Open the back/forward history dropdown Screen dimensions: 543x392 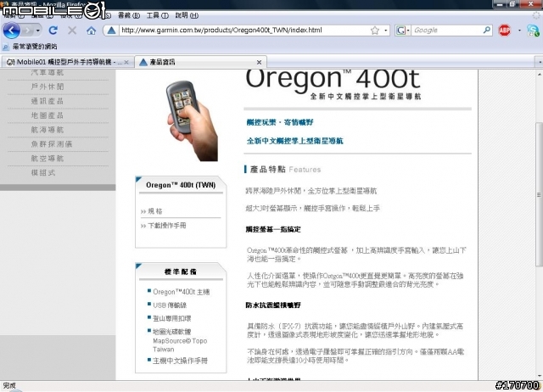pyautogui.click(x=37, y=31)
